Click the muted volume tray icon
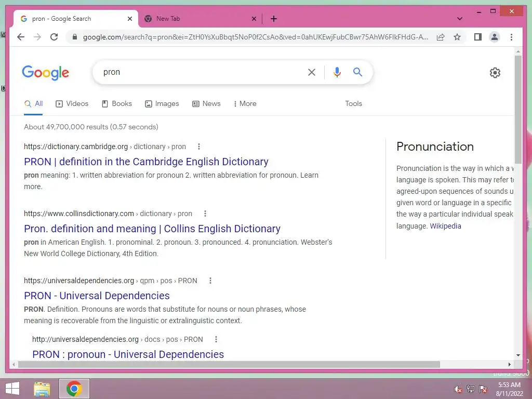 coord(458,389)
